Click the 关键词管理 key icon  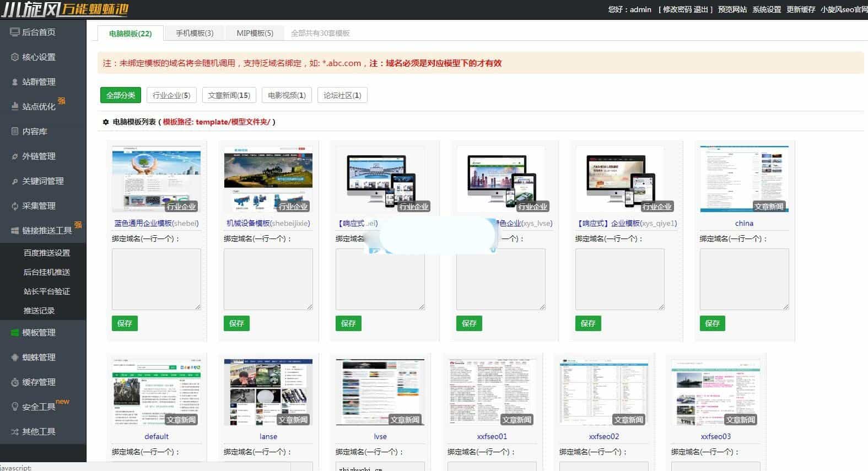coord(15,181)
